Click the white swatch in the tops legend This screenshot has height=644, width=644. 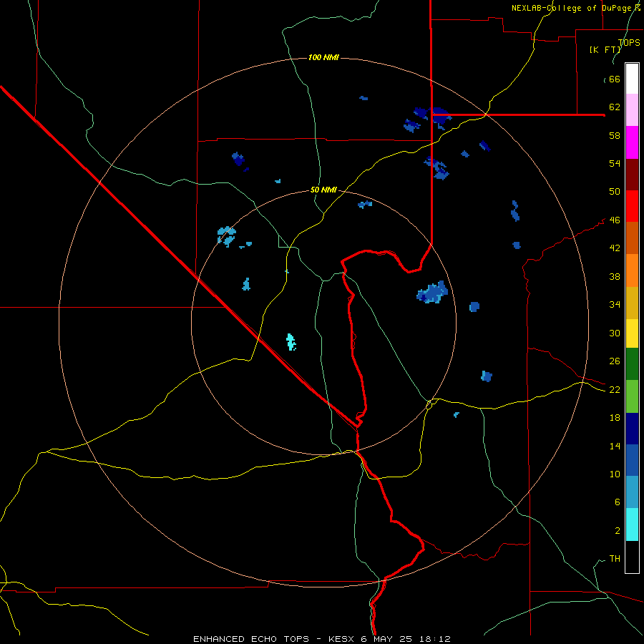point(632,79)
